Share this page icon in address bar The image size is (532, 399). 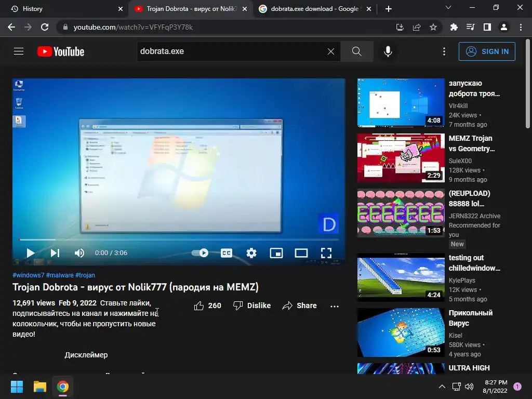coord(417,27)
